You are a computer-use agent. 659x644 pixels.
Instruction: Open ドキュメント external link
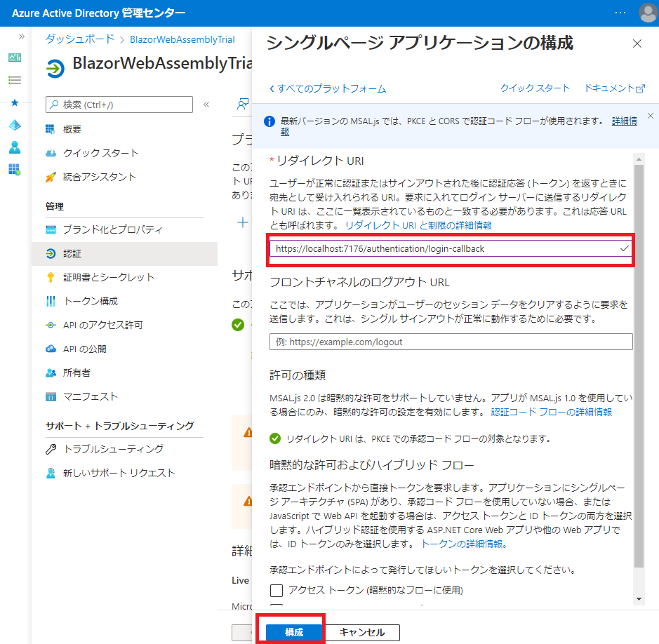pos(615,88)
